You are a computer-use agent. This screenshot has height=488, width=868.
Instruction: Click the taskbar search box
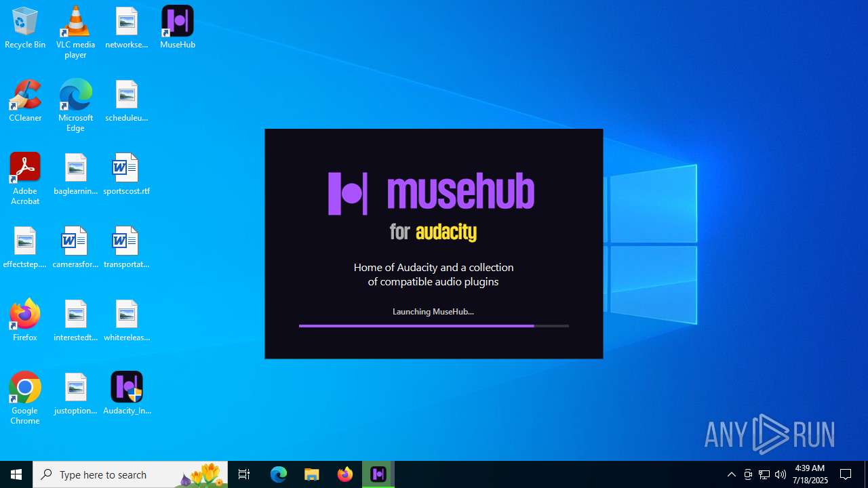130,474
